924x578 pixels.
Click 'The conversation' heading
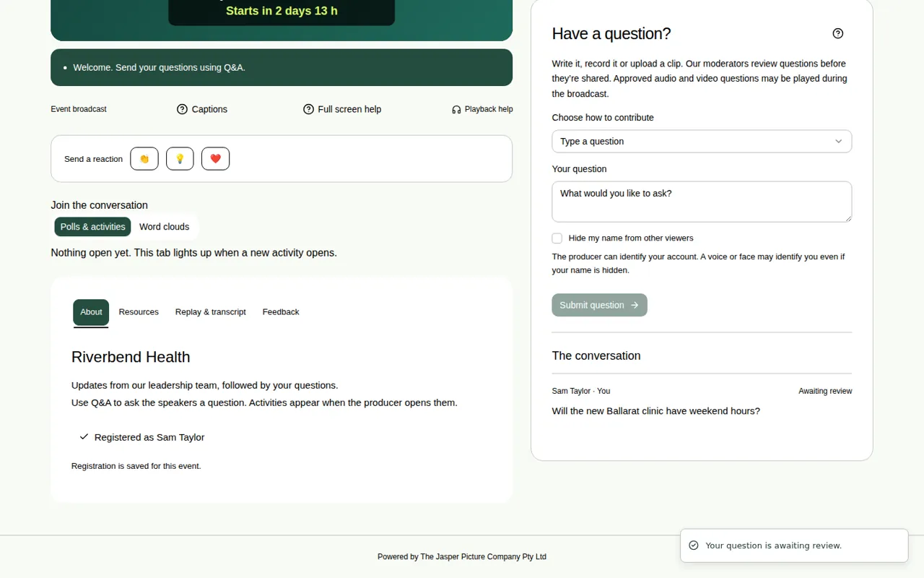596,355
